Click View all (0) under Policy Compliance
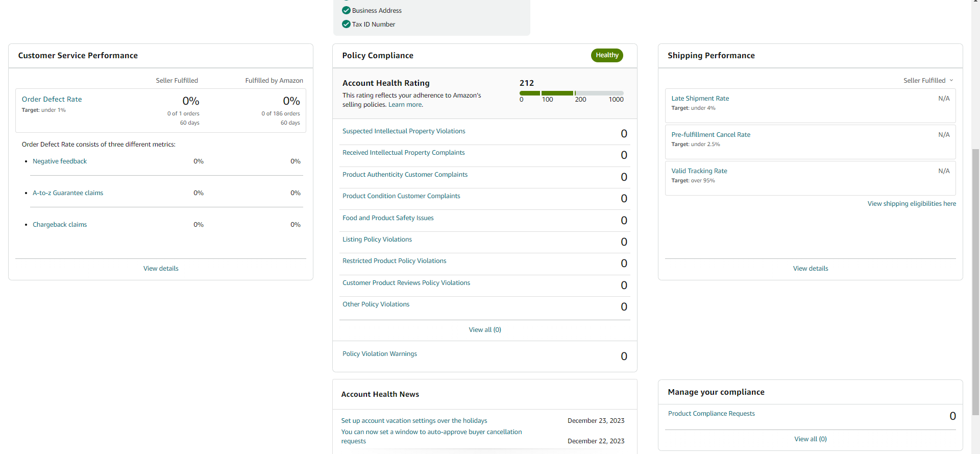 pyautogui.click(x=485, y=329)
